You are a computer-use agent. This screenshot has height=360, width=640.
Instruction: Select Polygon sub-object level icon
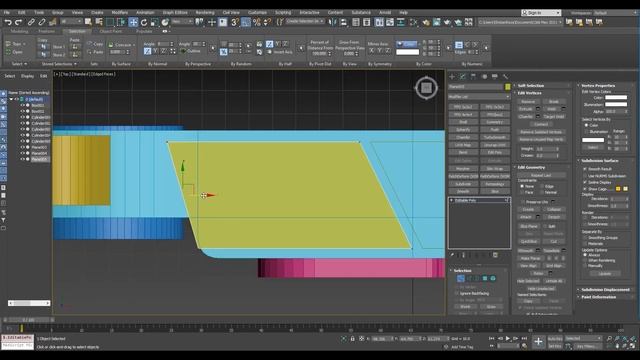484,278
